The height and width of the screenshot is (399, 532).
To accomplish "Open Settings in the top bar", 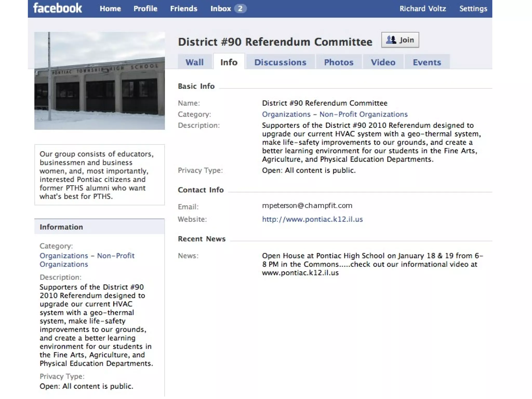I will tap(473, 9).
